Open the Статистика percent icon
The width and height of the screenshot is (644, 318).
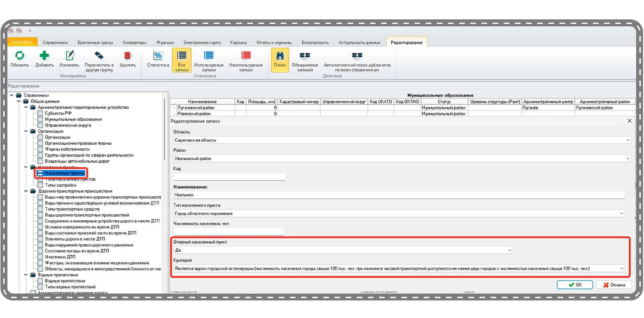pyautogui.click(x=158, y=56)
